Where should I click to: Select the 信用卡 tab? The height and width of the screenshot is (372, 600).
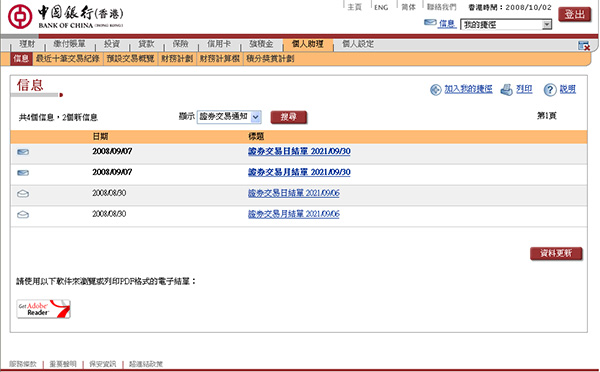tap(219, 44)
